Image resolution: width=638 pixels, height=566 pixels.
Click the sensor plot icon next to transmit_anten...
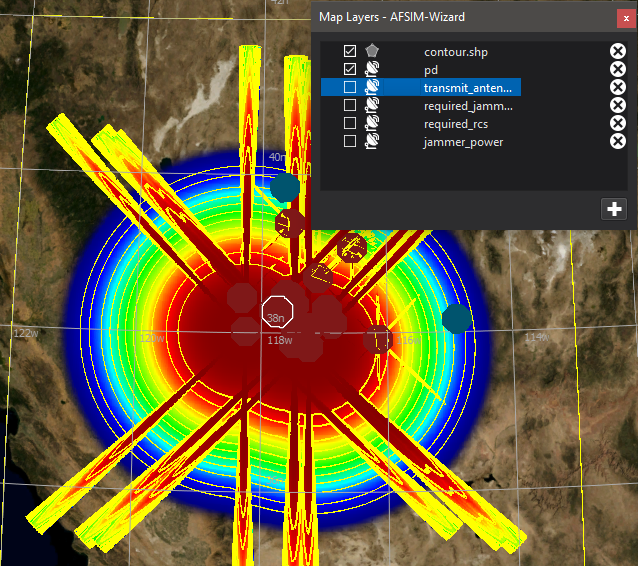coord(372,87)
